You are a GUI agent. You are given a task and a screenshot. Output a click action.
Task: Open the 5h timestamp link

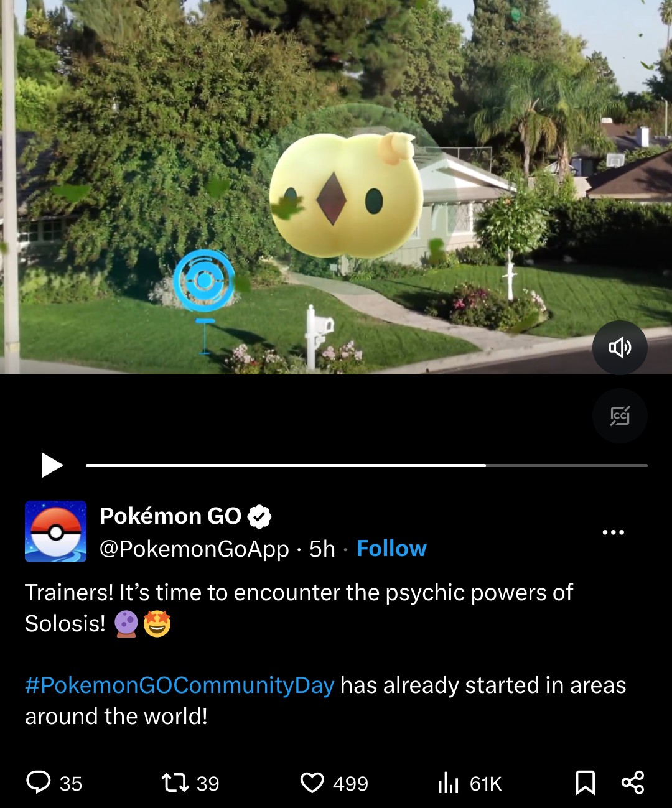(x=322, y=549)
